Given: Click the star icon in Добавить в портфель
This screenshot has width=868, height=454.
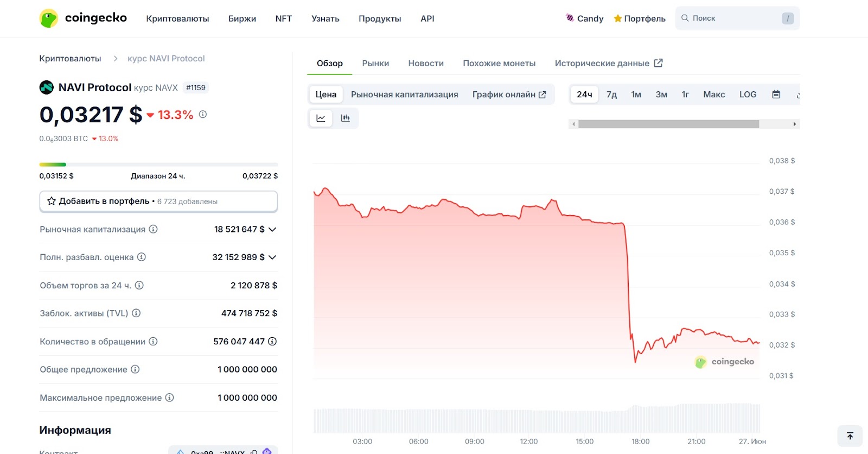Looking at the screenshot, I should tap(52, 201).
